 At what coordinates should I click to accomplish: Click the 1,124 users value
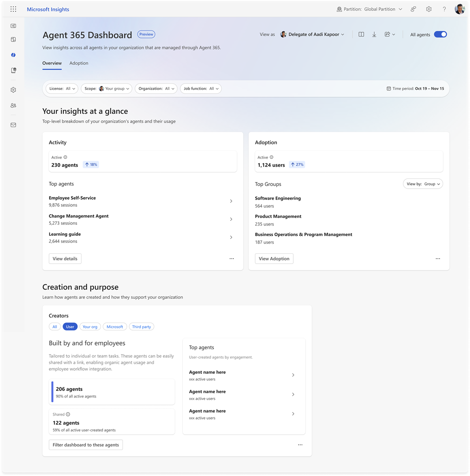[271, 165]
